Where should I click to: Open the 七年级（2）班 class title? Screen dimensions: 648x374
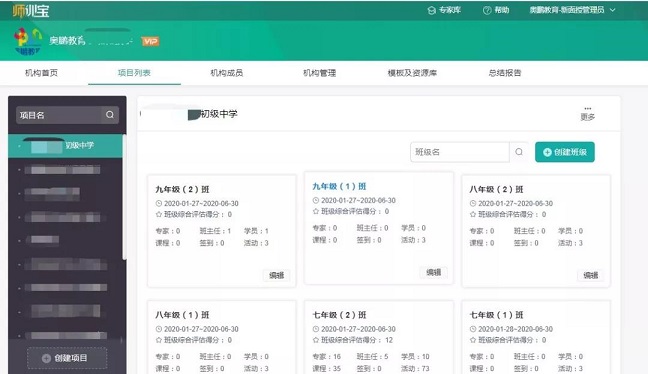click(x=339, y=315)
